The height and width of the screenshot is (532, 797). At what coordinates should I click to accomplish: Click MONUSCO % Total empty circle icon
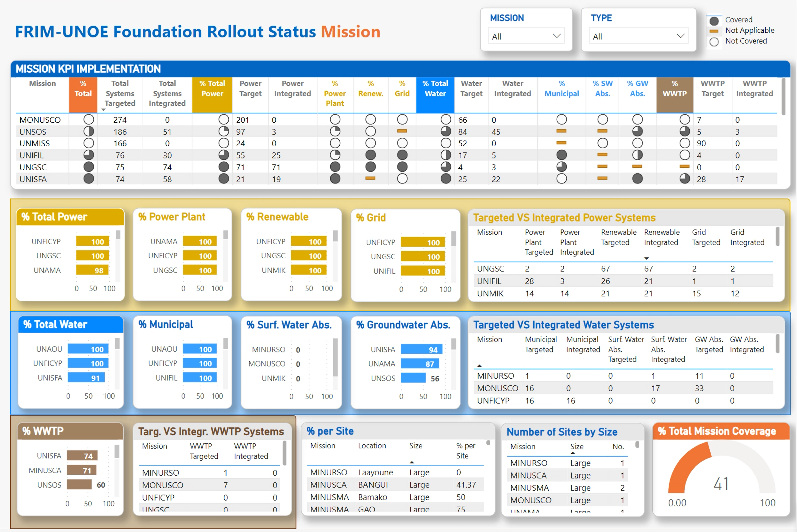(x=89, y=119)
